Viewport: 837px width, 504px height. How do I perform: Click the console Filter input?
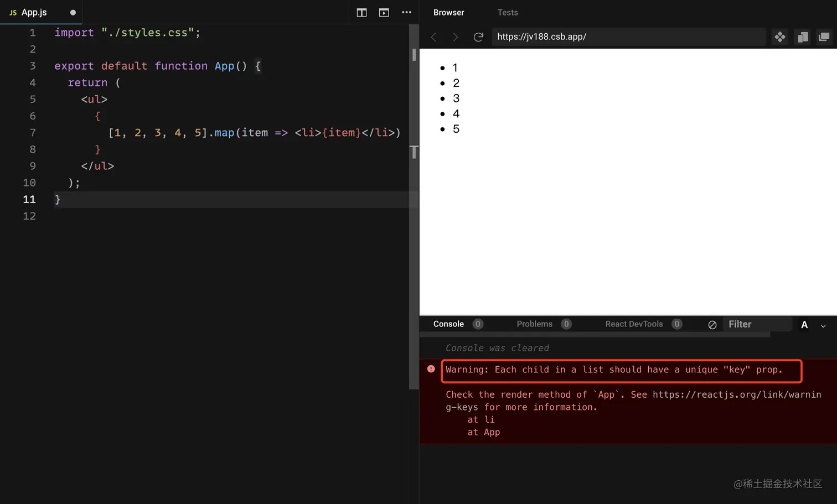click(x=757, y=324)
